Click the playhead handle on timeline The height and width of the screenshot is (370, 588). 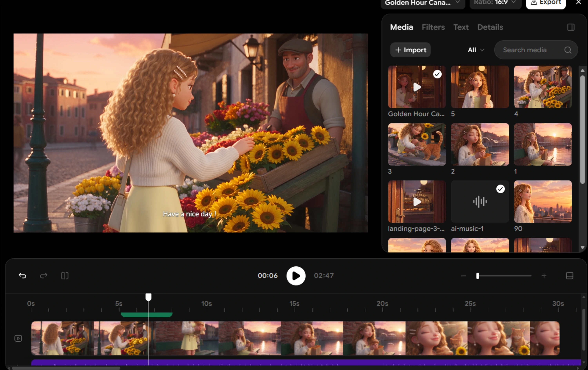148,297
